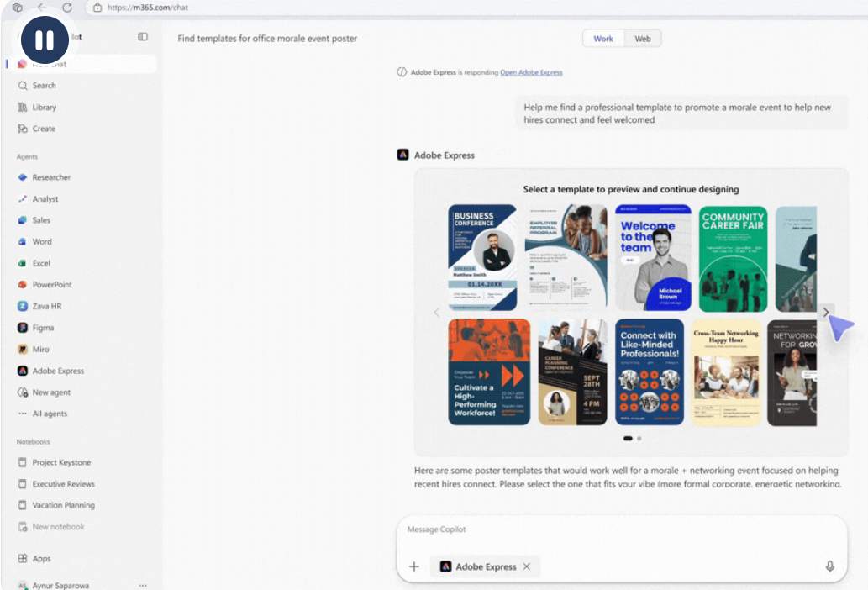
Task: Collapse the sidebar with the panel icon
Action: pos(143,36)
